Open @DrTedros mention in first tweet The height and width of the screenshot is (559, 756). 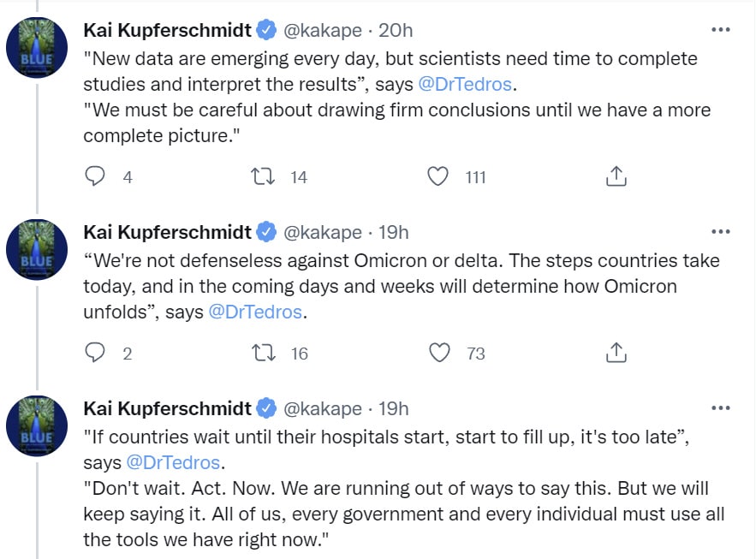[465, 85]
